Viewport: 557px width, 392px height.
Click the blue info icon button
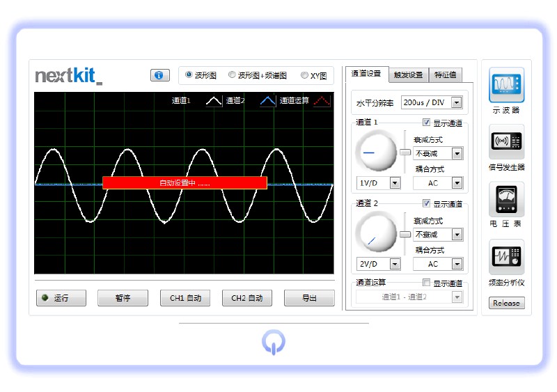(x=159, y=75)
